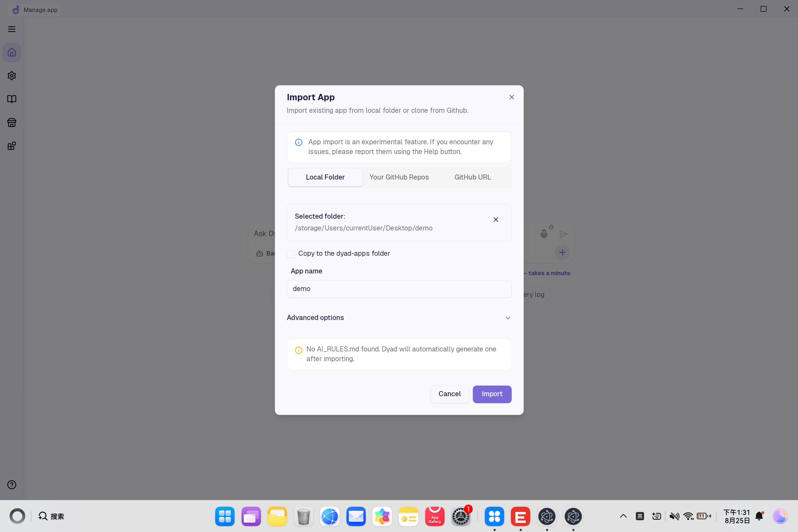
Task: Open system settings gear with badge in dock
Action: (x=461, y=516)
